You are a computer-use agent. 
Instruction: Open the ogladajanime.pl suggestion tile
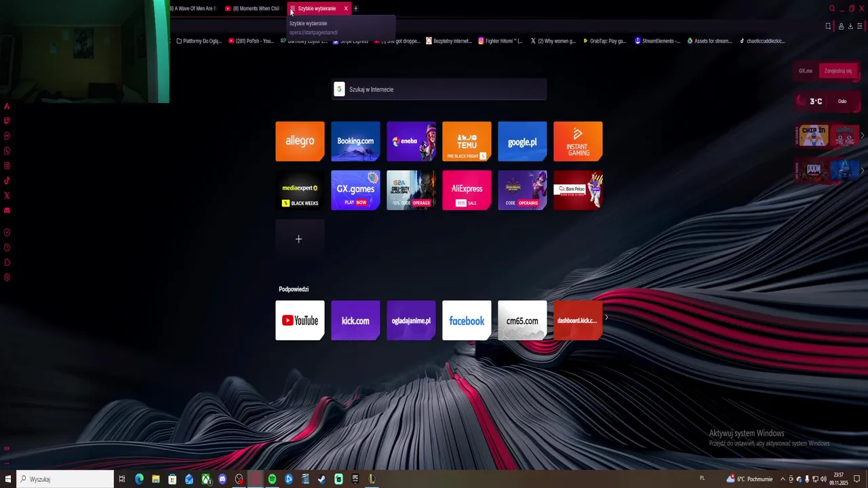(x=411, y=320)
